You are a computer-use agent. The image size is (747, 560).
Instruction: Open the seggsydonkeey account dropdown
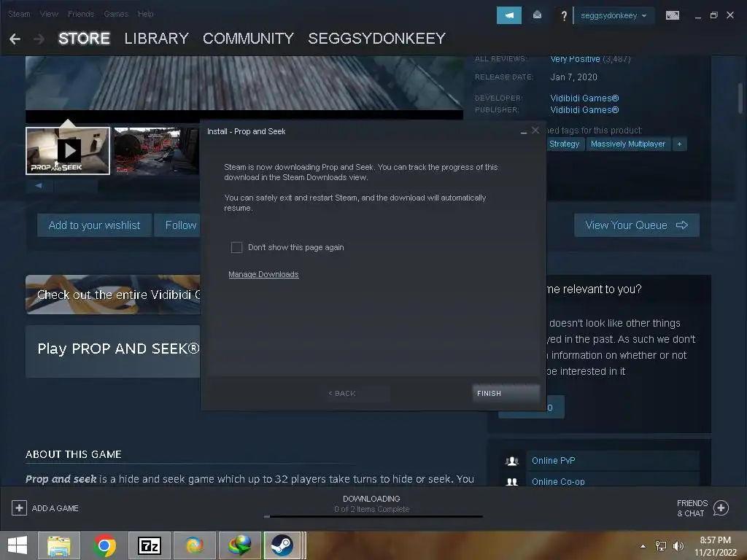(x=614, y=16)
